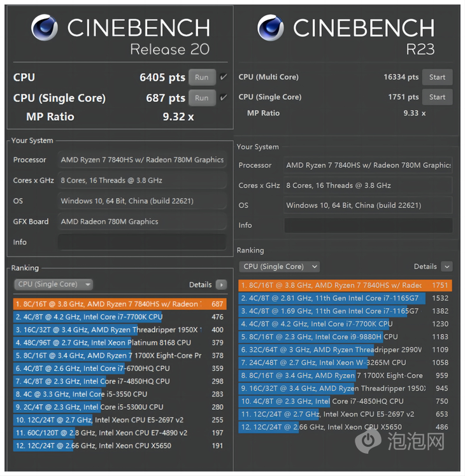This screenshot has height=476, width=465.
Task: Select R23 ranking row i7-1165G7 2.81 GHz
Action: coord(345,298)
